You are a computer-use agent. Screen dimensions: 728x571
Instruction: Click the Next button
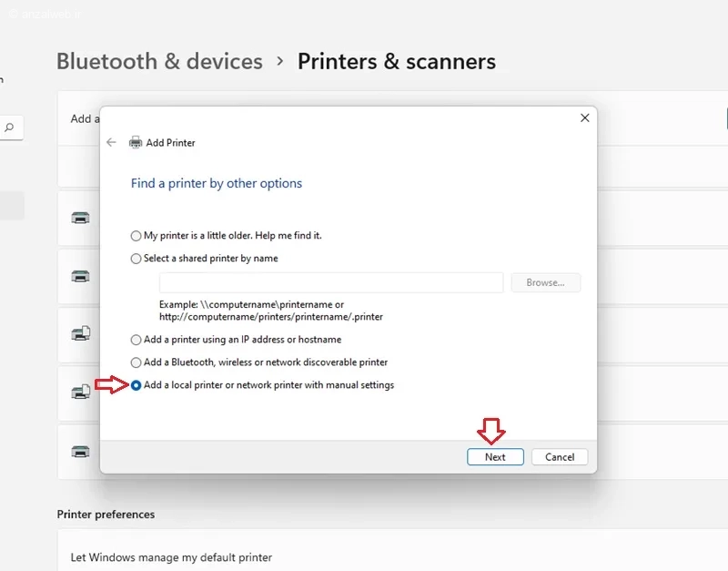click(495, 456)
